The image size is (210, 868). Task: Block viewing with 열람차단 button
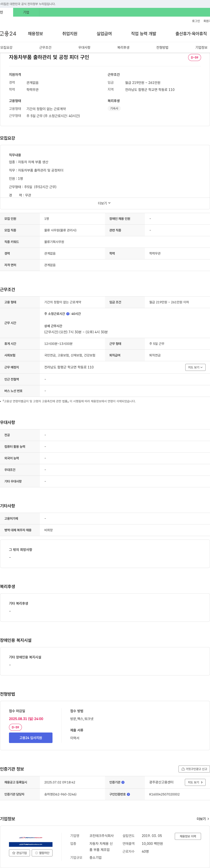(x=42, y=853)
